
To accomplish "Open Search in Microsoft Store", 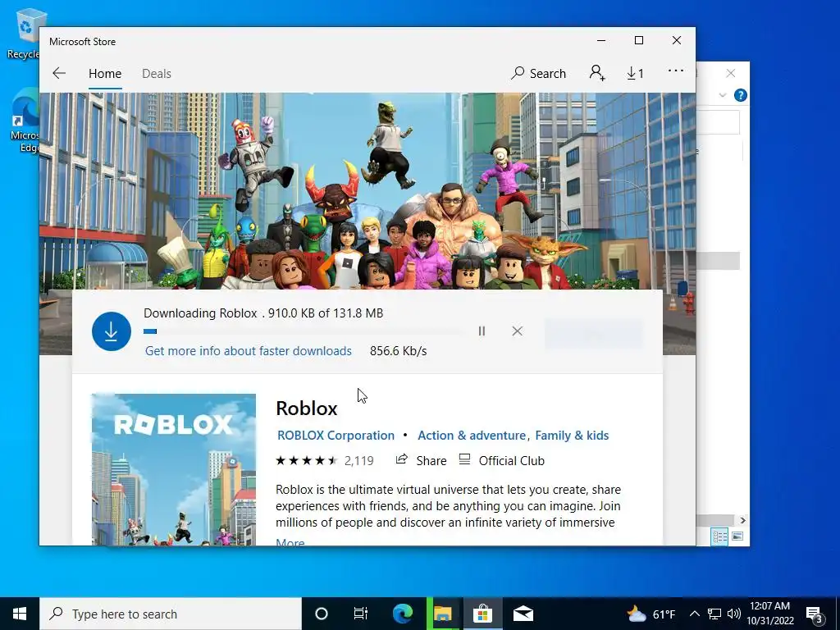I will point(538,73).
